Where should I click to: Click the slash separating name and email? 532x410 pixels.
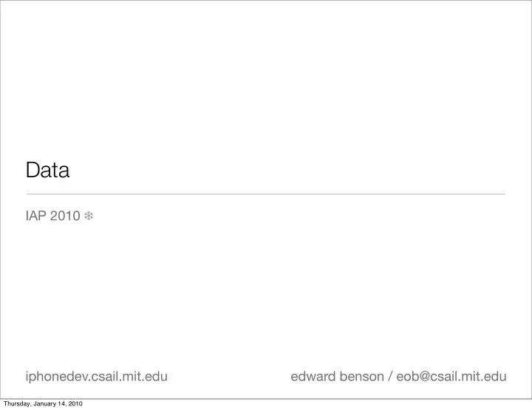pyautogui.click(x=390, y=377)
